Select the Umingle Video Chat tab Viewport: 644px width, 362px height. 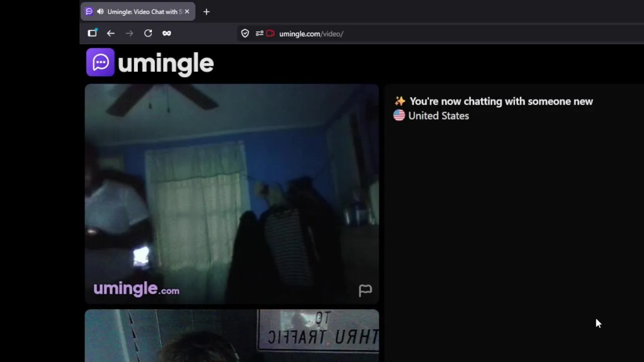138,12
